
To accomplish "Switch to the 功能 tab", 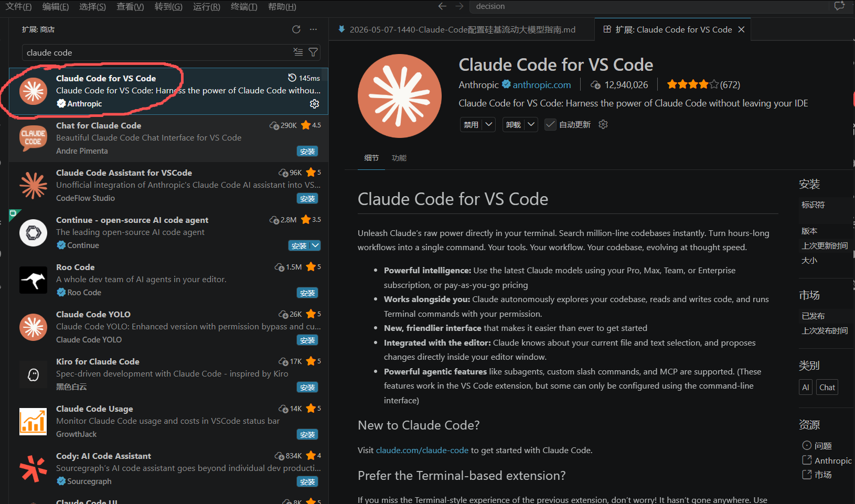I will point(399,158).
